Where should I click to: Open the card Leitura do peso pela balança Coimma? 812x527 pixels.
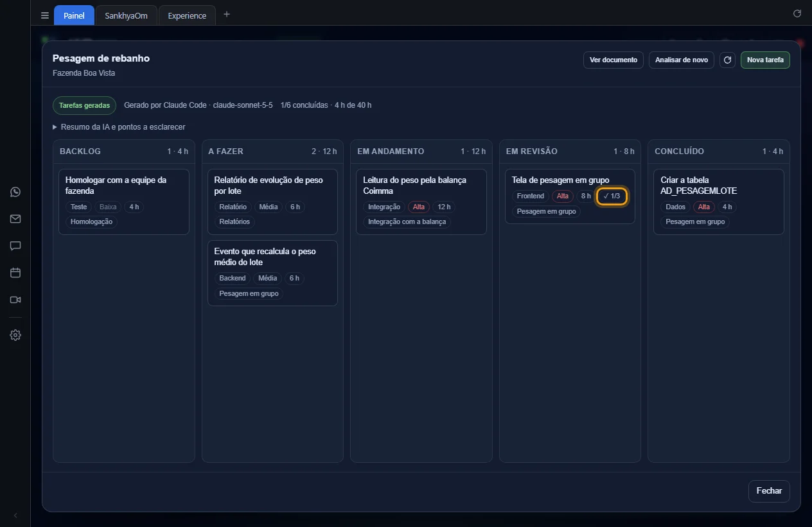[x=421, y=202]
